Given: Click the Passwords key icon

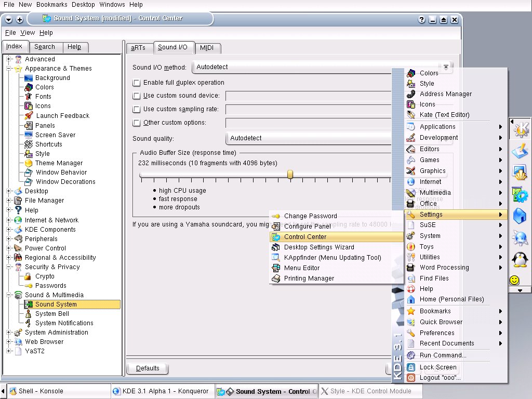Looking at the screenshot, I should (x=29, y=286).
